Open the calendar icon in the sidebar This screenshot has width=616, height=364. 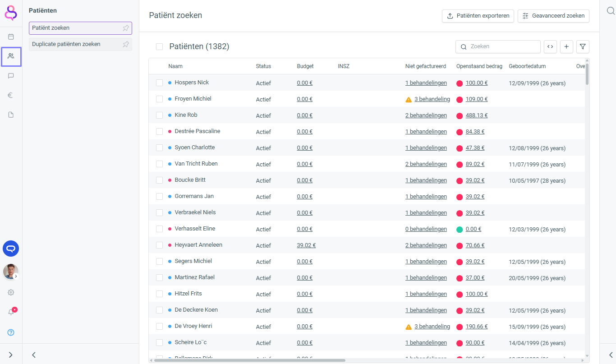(11, 37)
